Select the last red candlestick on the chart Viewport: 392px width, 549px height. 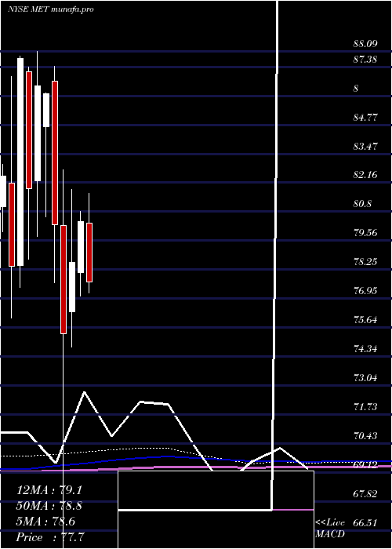pyautogui.click(x=89, y=252)
